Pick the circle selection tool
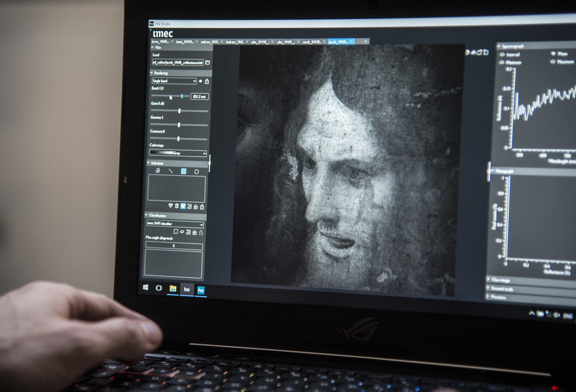 point(197,171)
